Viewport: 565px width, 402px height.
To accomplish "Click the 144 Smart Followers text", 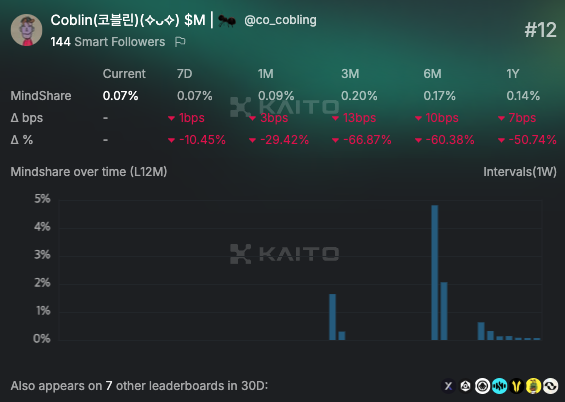I will tap(108, 42).
